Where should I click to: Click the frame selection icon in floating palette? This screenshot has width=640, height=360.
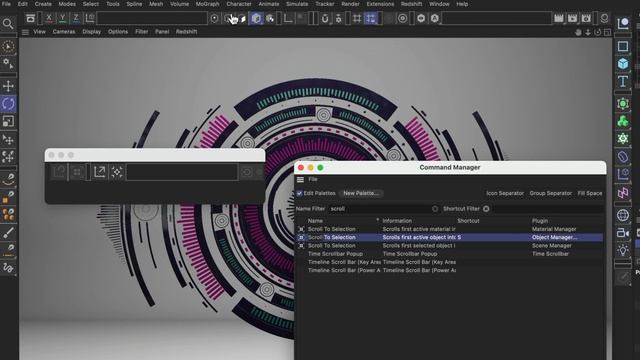click(117, 172)
